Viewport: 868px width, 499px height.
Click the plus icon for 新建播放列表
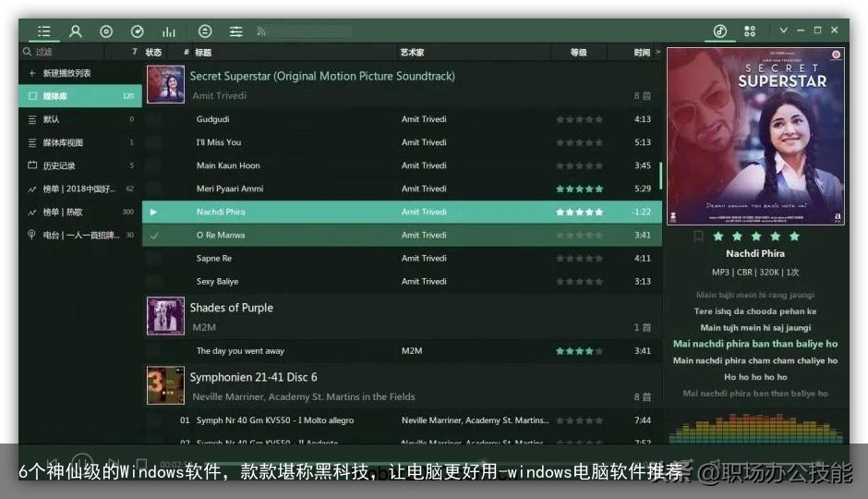pos(32,73)
